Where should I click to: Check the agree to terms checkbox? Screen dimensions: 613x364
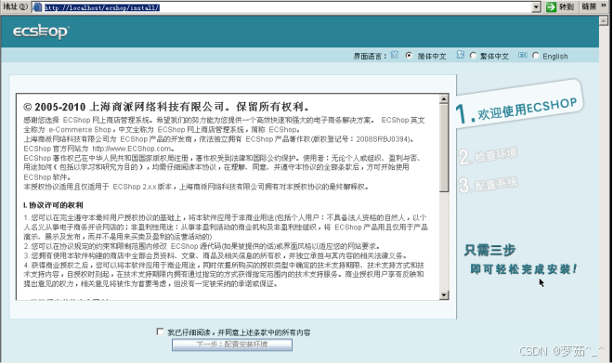coord(160,331)
